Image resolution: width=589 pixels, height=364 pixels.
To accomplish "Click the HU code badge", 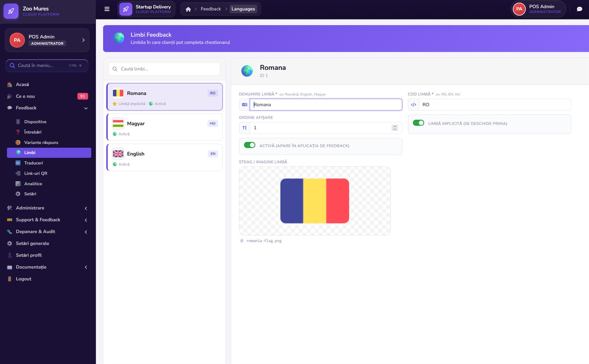I will [213, 124].
